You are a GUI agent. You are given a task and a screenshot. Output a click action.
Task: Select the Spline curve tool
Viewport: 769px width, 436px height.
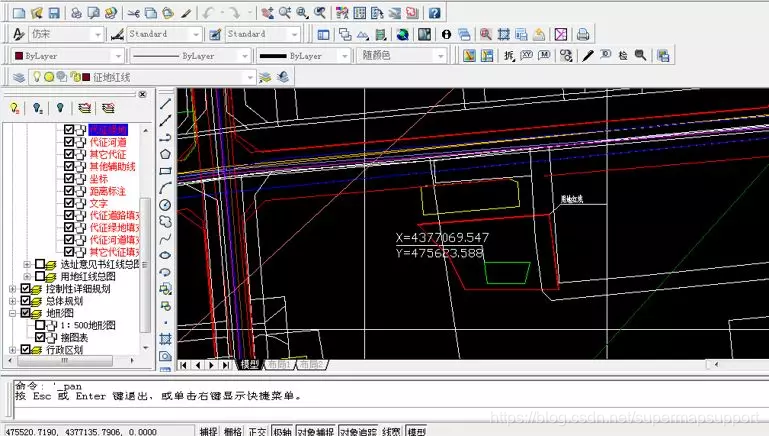(x=165, y=239)
